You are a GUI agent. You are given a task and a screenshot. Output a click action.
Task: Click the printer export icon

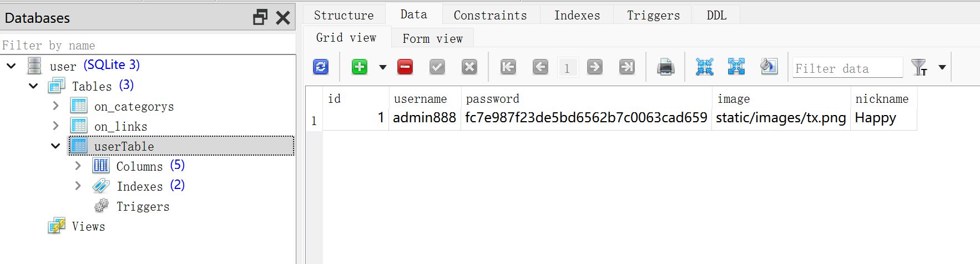pos(665,67)
